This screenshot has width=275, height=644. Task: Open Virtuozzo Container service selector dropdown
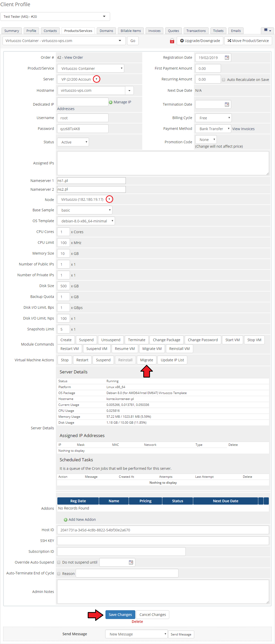pos(64,41)
